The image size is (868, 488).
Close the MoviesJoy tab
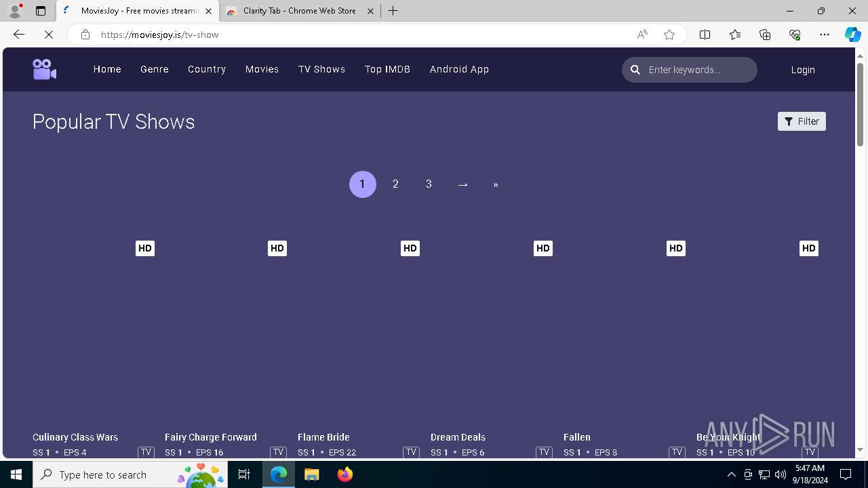pyautogui.click(x=209, y=11)
